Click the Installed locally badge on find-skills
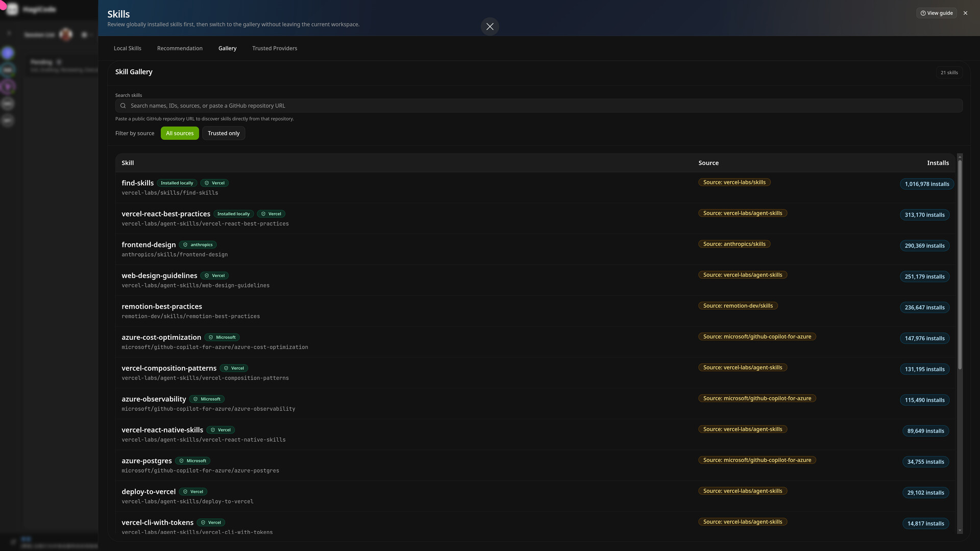Viewport: 980px width, 551px height. pyautogui.click(x=177, y=183)
